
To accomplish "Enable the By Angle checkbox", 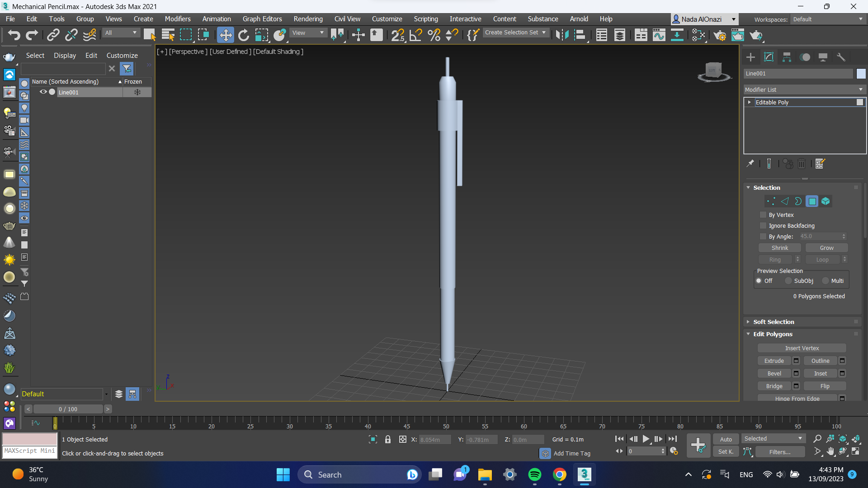I will 764,236.
